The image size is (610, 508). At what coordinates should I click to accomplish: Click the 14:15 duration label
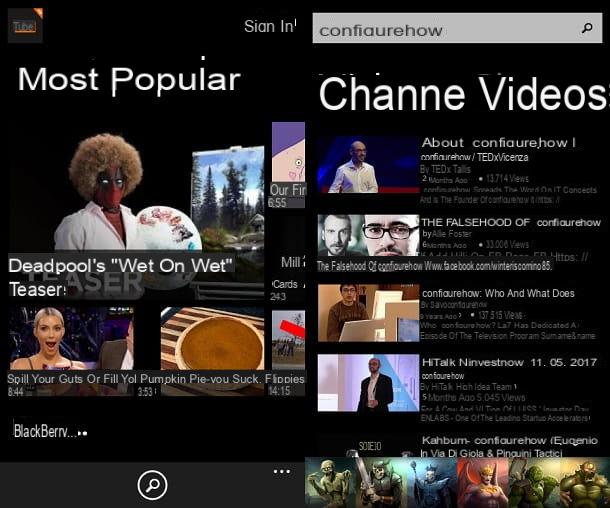coord(279,390)
